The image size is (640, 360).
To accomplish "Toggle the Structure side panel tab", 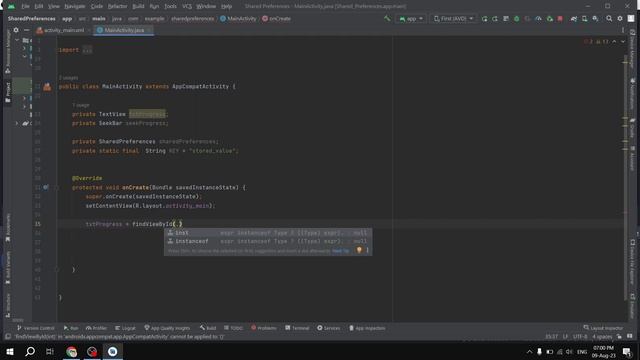I will 8,305.
